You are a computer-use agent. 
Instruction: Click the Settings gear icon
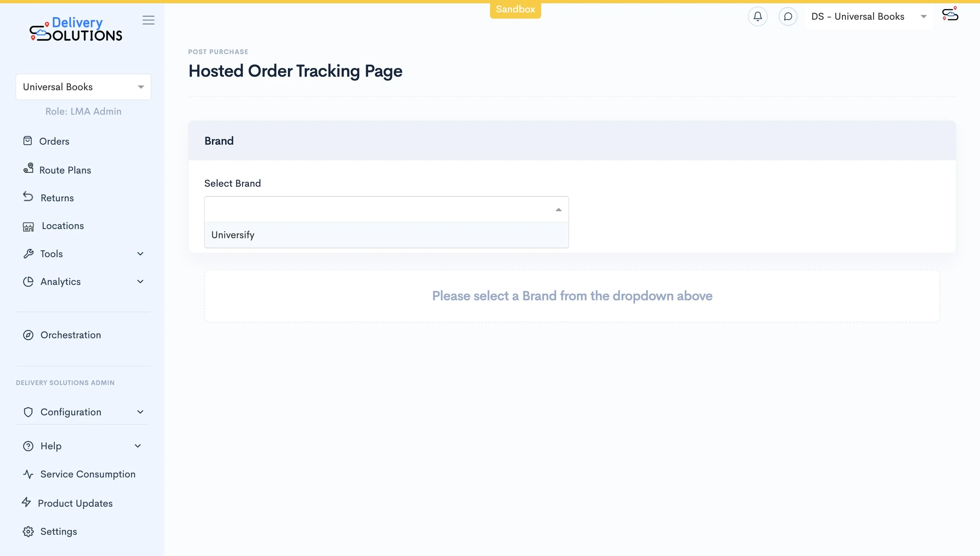(28, 532)
